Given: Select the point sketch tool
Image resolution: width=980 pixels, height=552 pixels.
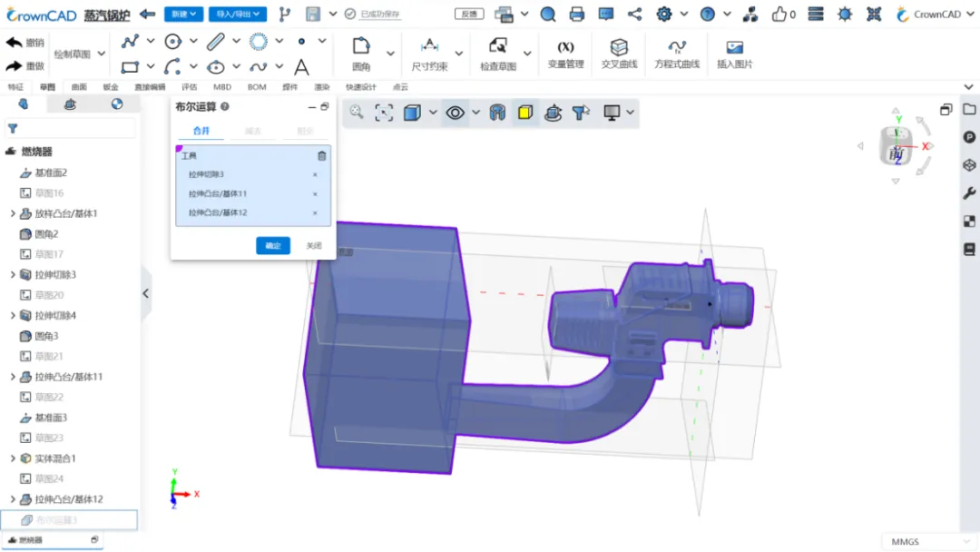Looking at the screenshot, I should (x=301, y=41).
